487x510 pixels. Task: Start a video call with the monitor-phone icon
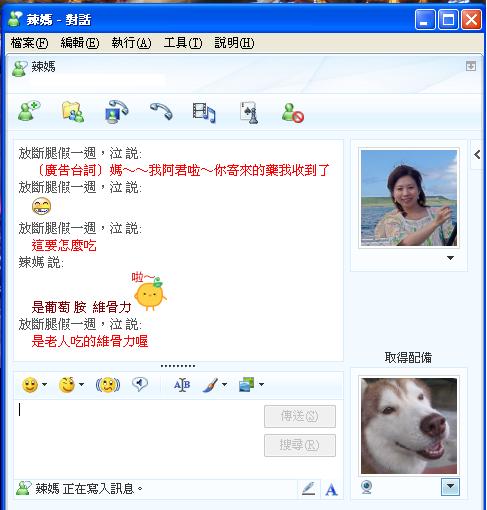tap(116, 112)
